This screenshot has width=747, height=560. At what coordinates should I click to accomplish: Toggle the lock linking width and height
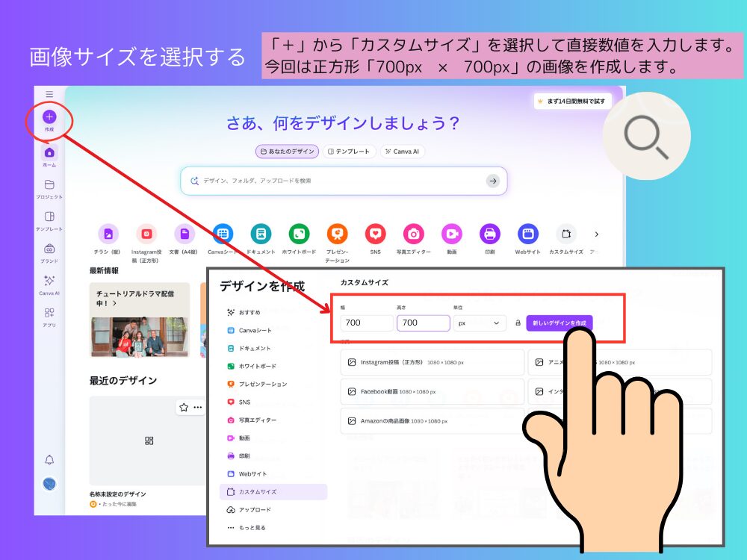520,323
